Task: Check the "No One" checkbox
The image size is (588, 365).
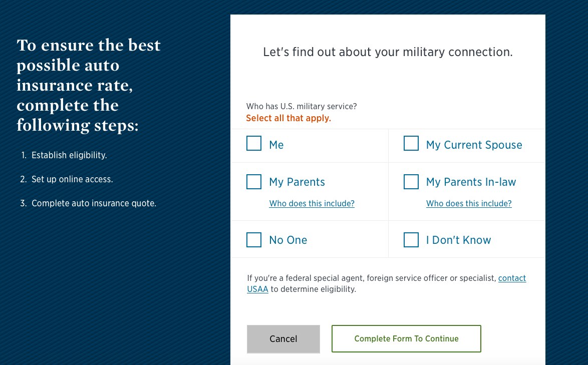Action: click(254, 239)
